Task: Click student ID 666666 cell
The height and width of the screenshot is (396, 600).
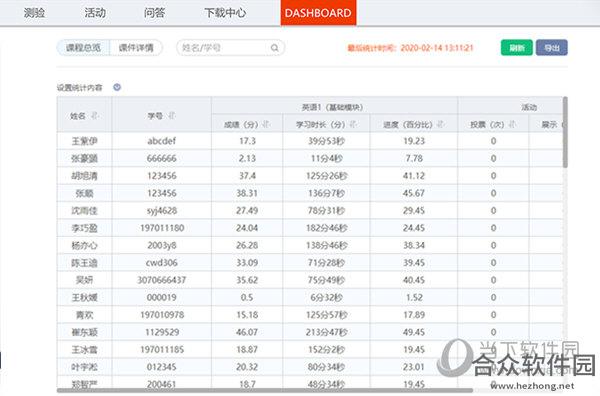Action: (x=161, y=158)
